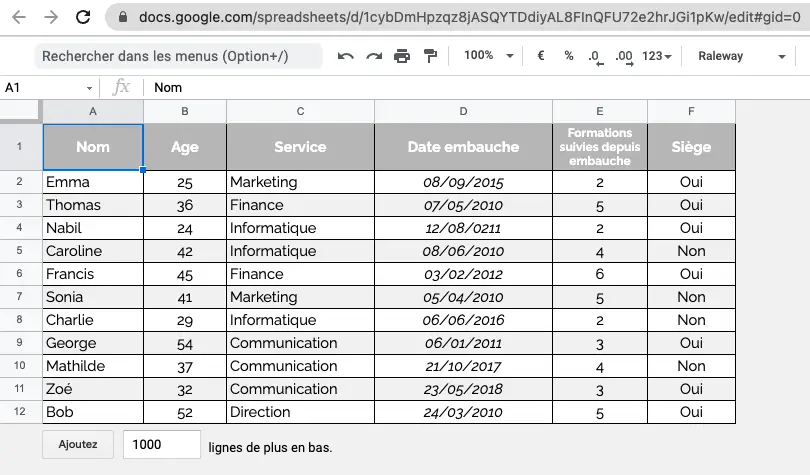The width and height of the screenshot is (810, 475).
Task: Open the 123 number format dropdown
Action: [x=657, y=56]
